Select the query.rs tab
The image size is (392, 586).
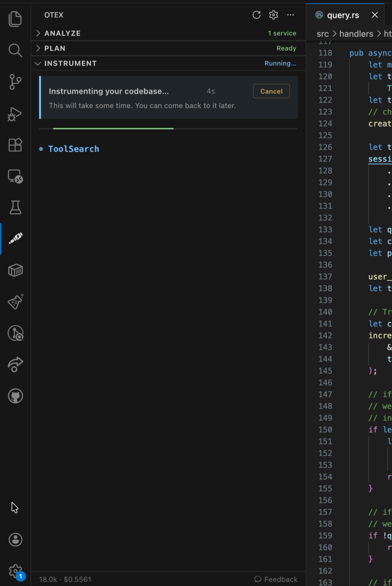(x=345, y=15)
